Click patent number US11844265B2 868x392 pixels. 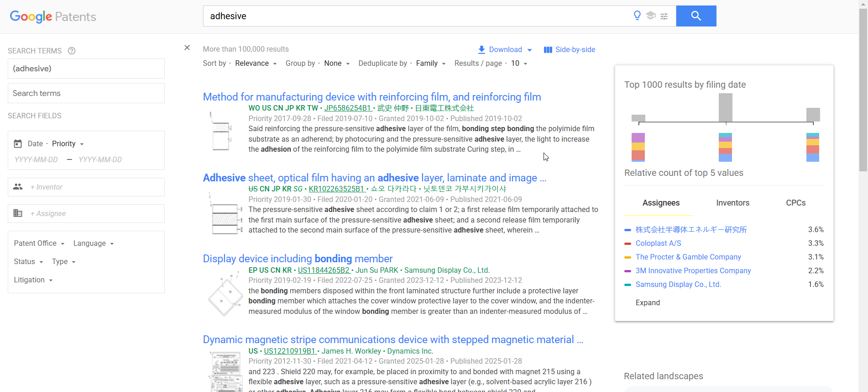pyautogui.click(x=324, y=270)
